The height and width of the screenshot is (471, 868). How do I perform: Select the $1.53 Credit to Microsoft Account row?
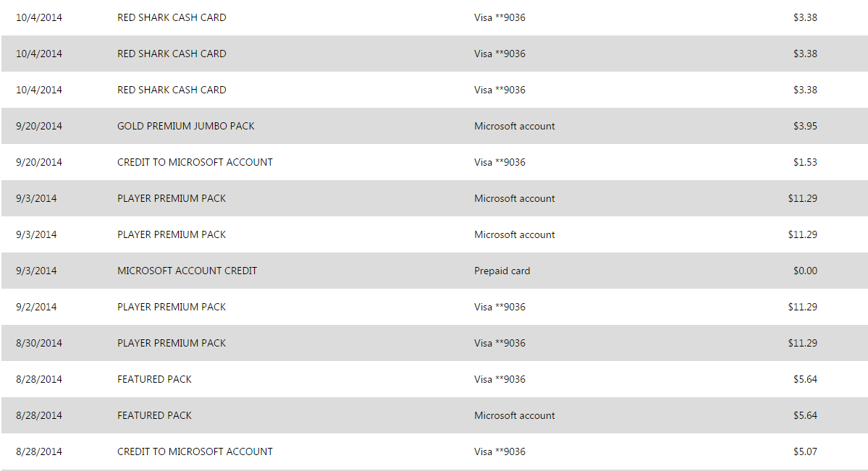[x=434, y=162]
